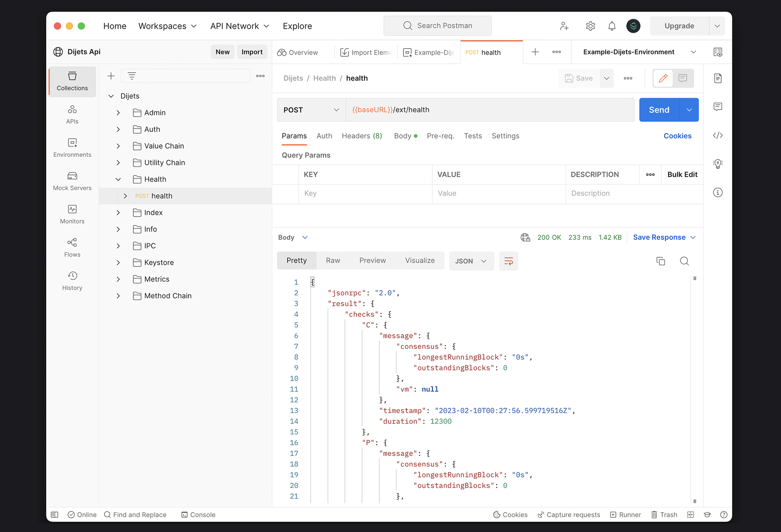781x532 pixels.
Task: Select the Raw response view tab
Action: coord(333,260)
